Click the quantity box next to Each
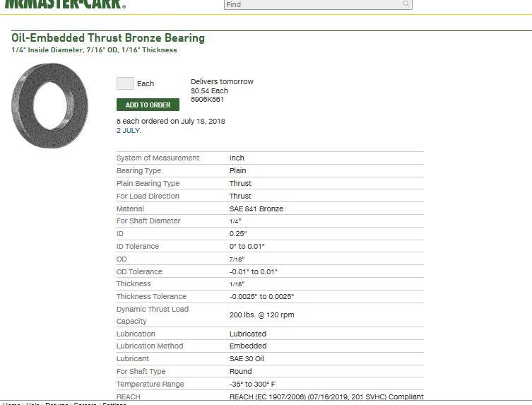 (125, 83)
